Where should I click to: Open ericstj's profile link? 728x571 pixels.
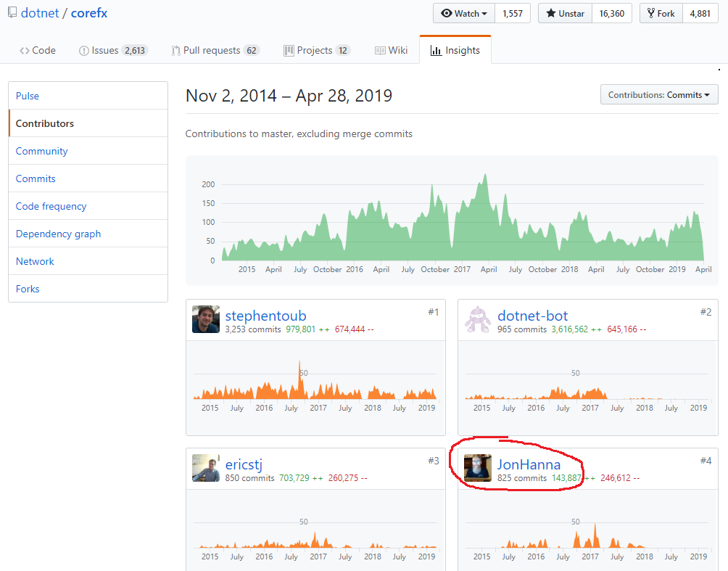[244, 464]
